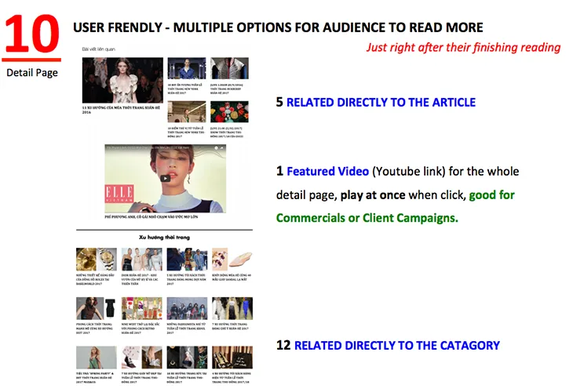
Task: Open the thumbnail of the woman in a green dress
Action: [97, 358]
